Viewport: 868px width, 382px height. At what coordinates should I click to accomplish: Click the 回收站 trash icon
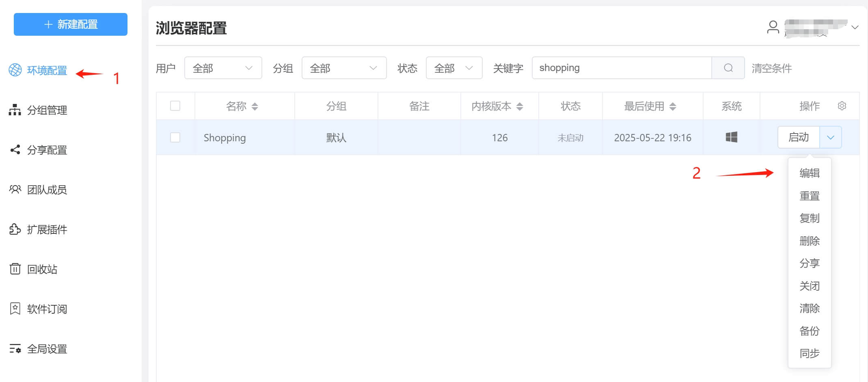click(x=15, y=269)
